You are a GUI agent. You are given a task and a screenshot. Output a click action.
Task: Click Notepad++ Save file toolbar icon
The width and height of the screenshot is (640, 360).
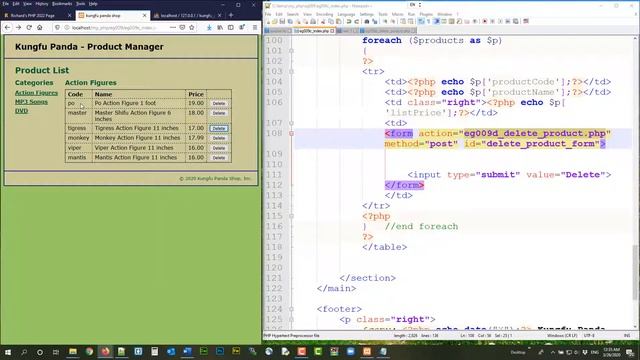tap(282, 21)
